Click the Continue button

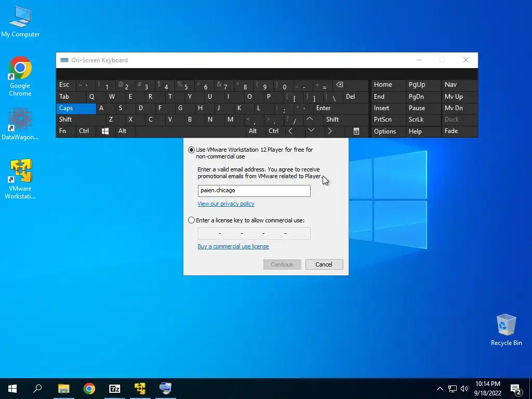point(282,264)
